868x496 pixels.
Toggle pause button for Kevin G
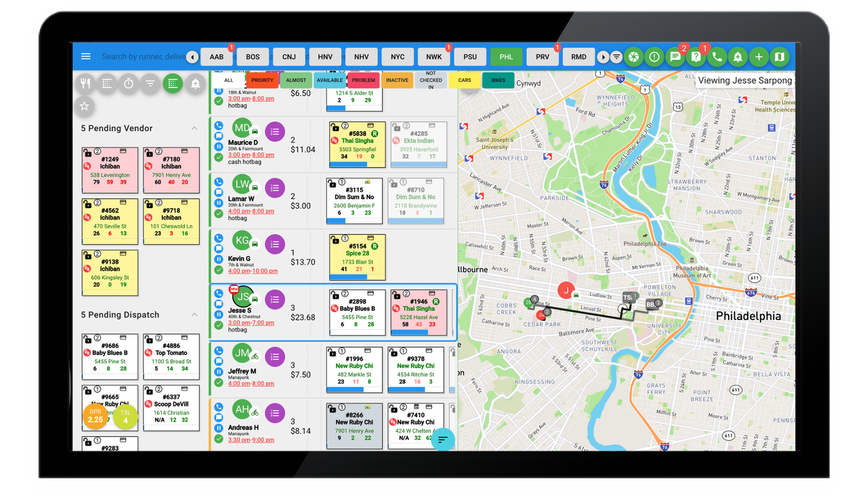(x=218, y=259)
